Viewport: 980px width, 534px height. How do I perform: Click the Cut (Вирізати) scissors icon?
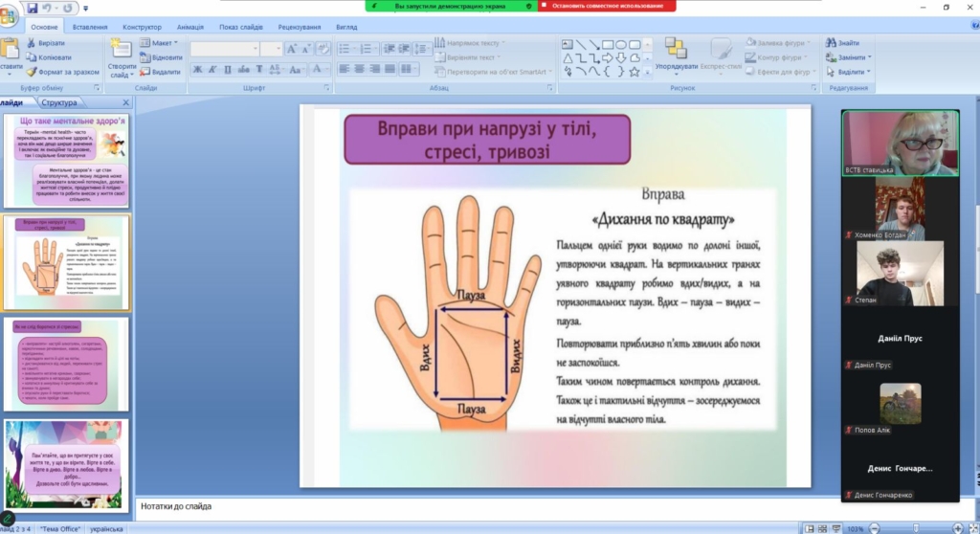[x=32, y=43]
